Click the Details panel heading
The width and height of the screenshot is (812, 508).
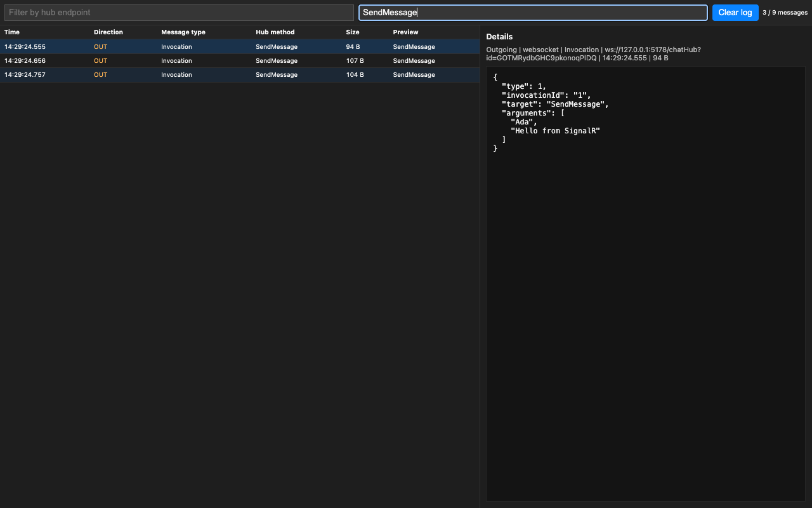(499, 37)
